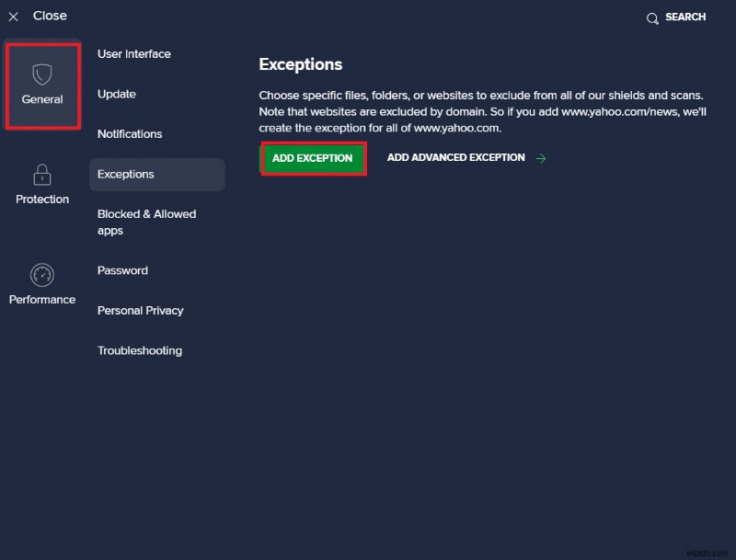Click the Protection padlock icon

click(42, 174)
